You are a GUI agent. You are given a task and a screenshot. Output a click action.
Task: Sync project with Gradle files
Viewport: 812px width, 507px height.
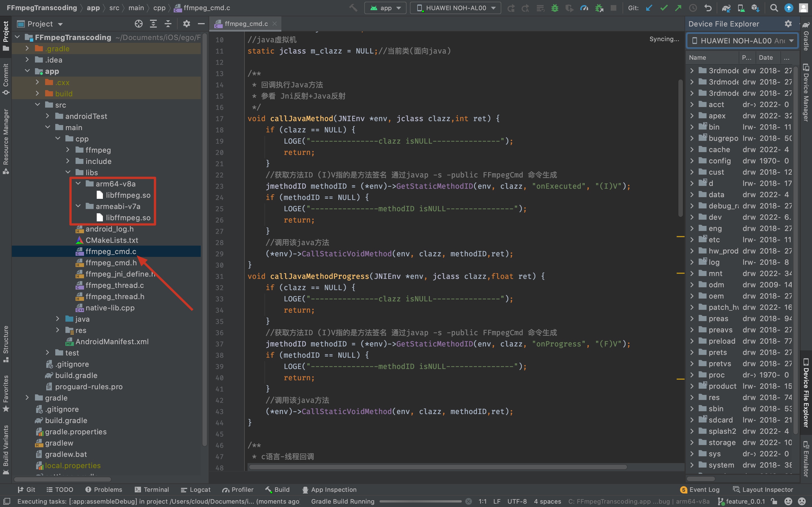[726, 8]
